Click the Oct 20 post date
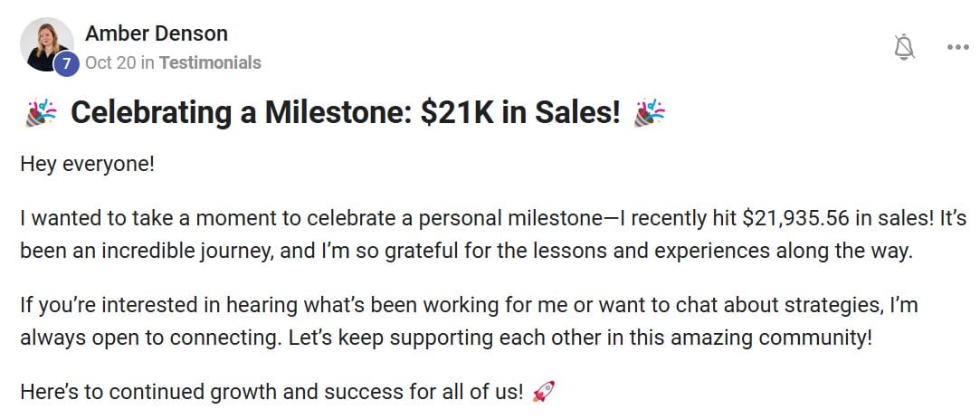 coord(111,62)
